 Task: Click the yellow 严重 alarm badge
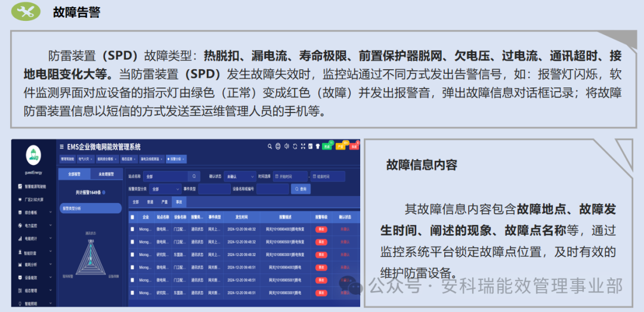tap(340, 146)
